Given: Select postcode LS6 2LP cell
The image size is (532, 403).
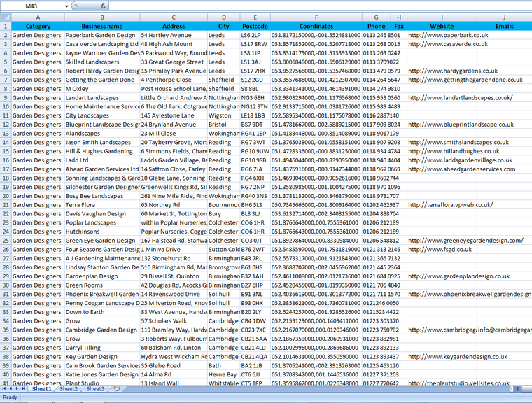Looking at the screenshot, I should [x=255, y=35].
